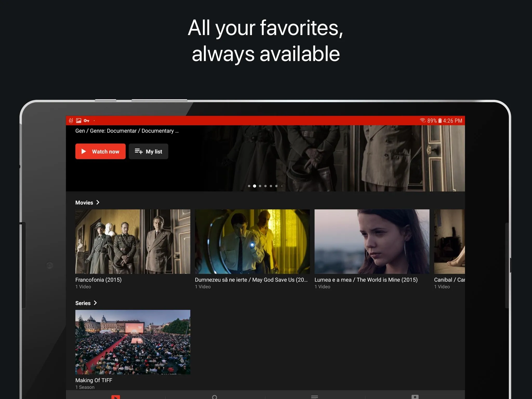Screen dimensions: 532x399
Task: Select carousel slide indicator dot two
Action: [255, 186]
